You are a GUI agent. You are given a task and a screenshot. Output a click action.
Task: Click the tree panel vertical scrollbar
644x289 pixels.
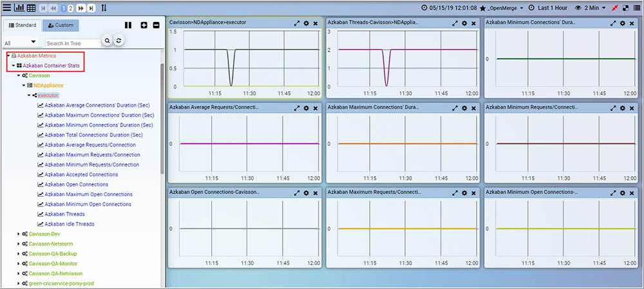click(162, 119)
